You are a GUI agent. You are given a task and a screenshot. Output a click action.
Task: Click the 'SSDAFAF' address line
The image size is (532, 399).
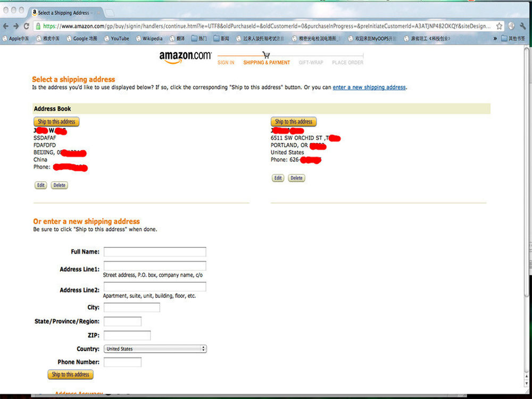pyautogui.click(x=45, y=138)
